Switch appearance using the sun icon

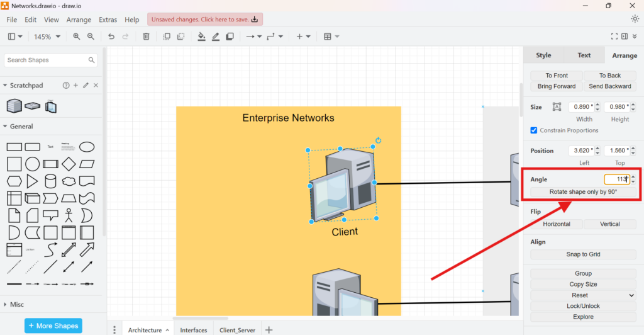[x=635, y=19]
